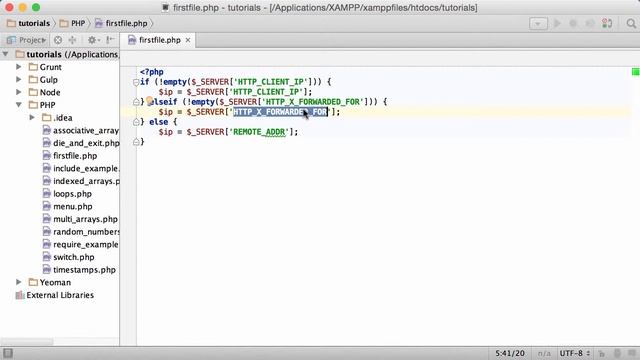Image resolution: width=640 pixels, height=360 pixels.
Task: Click the Debug bug icon in toolbar
Action: [573, 23]
